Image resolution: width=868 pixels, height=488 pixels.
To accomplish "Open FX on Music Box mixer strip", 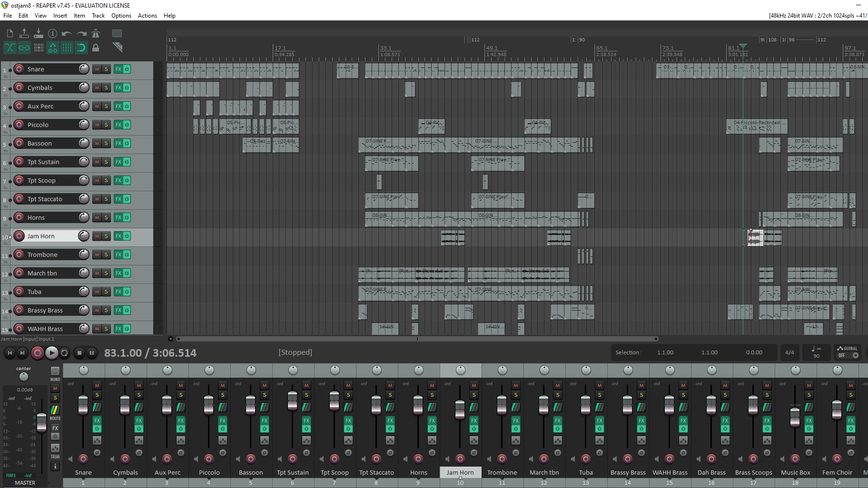I will coord(809,420).
